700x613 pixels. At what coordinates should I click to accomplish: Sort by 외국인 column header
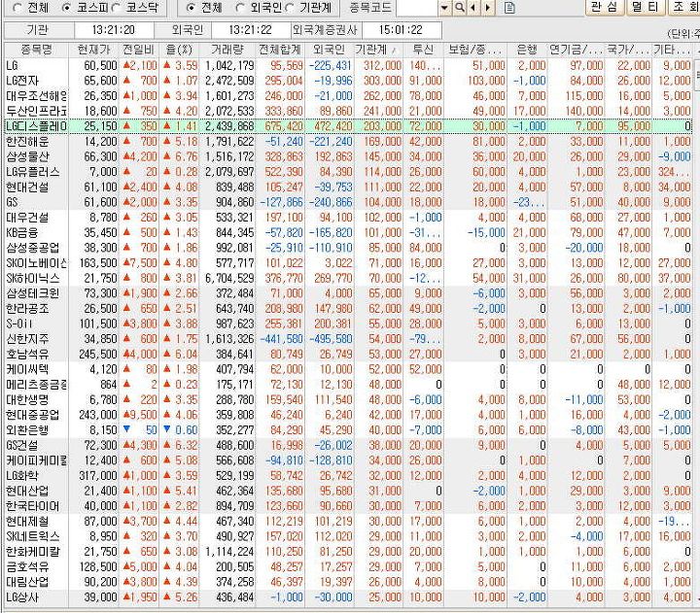pyautogui.click(x=329, y=50)
